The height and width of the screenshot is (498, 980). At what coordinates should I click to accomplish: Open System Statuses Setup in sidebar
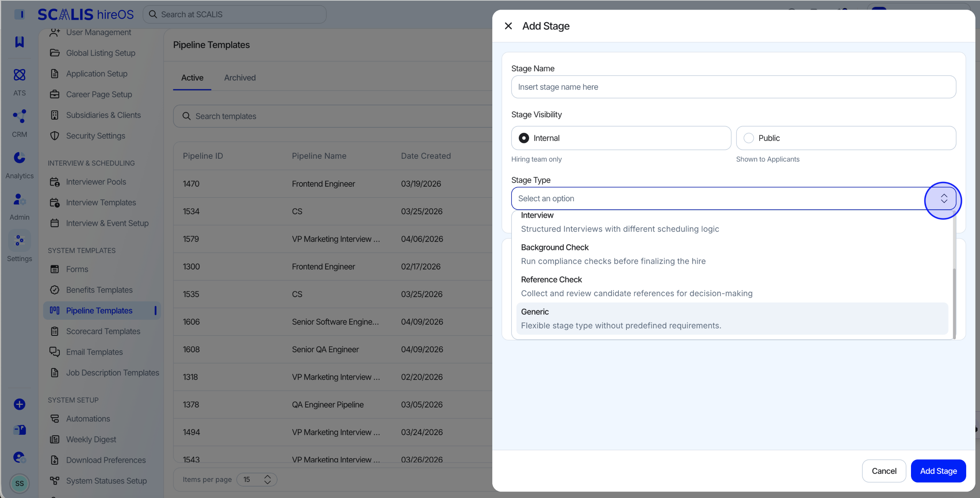[x=102, y=481]
